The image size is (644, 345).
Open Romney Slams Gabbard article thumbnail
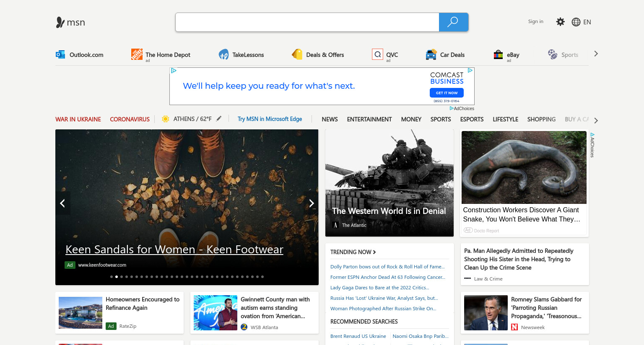[x=486, y=313]
